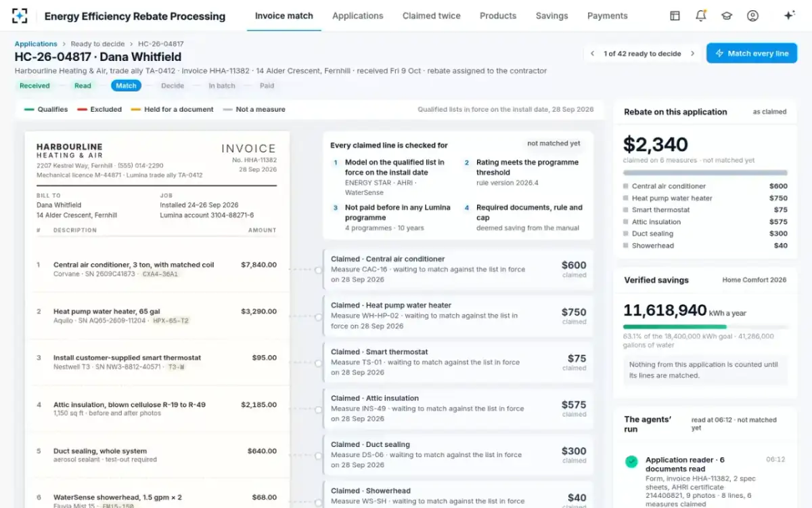Open the Claimed twice tab
Viewport: 812px width, 508px height.
431,16
